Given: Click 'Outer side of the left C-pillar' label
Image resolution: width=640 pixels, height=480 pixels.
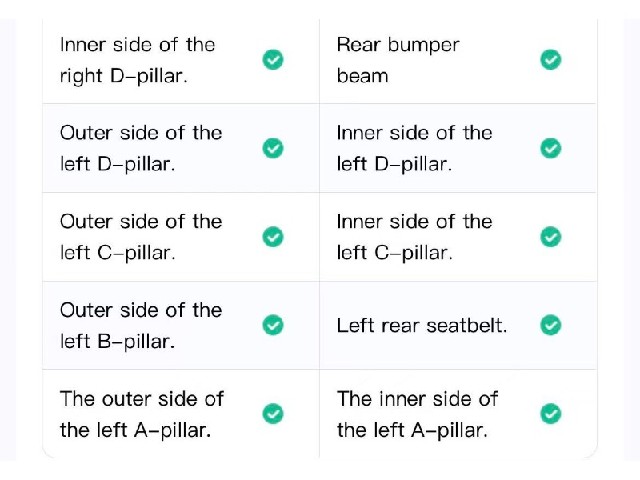Looking at the screenshot, I should click(141, 237).
